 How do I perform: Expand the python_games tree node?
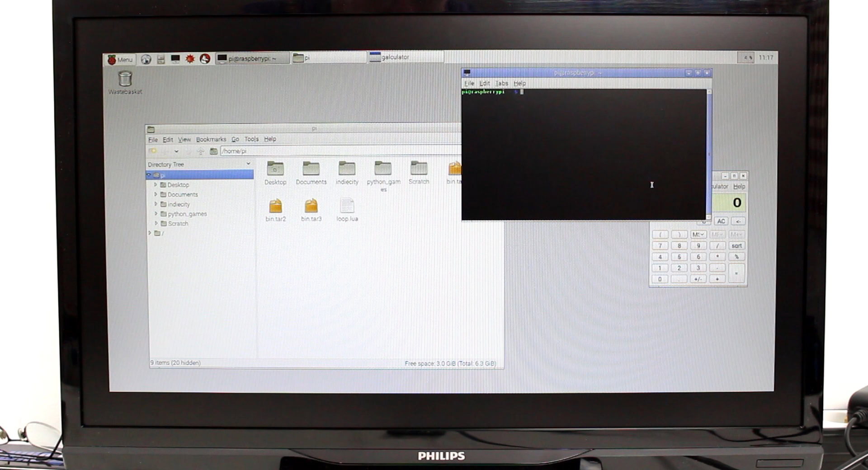(x=156, y=214)
